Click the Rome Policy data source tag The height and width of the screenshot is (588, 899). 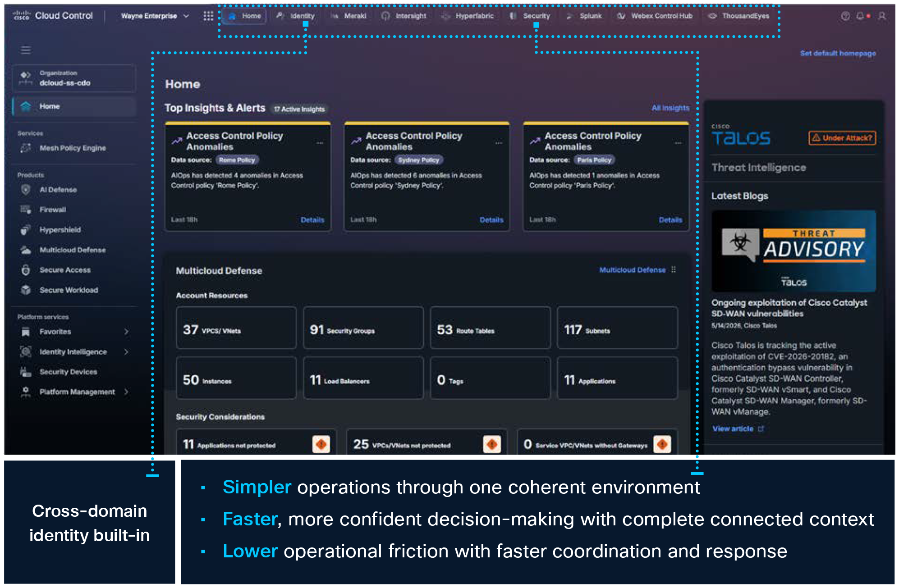click(x=237, y=160)
